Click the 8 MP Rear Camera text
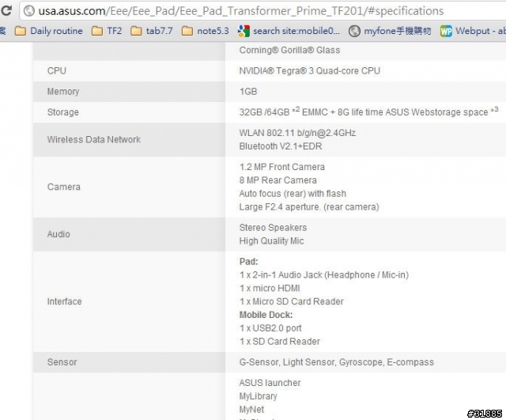This screenshot has height=420, width=506. 278,180
